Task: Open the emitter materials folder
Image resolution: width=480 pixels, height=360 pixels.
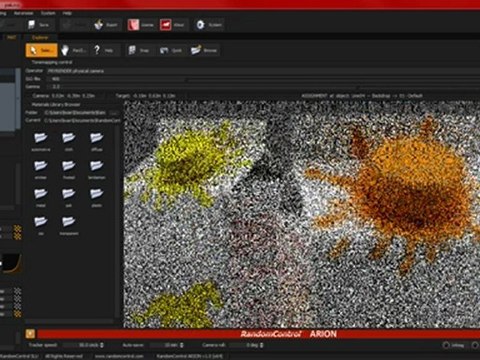Action: click(41, 169)
